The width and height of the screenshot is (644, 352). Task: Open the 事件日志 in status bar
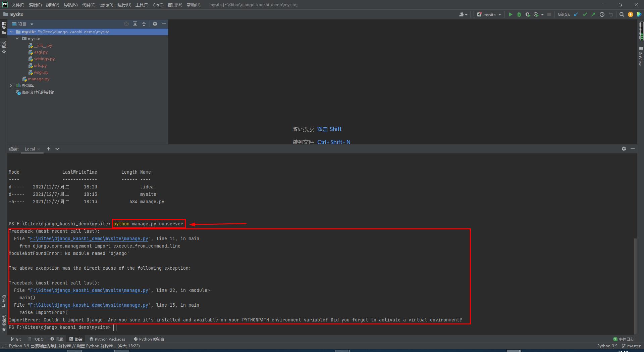pyautogui.click(x=624, y=339)
